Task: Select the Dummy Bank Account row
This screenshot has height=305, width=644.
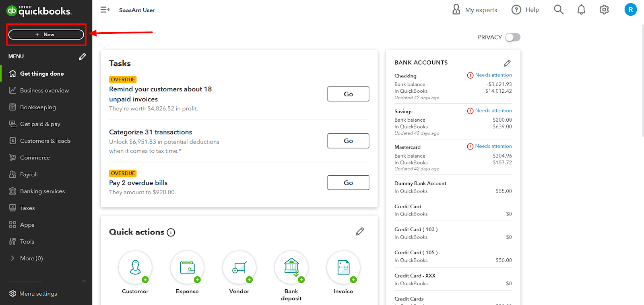Action: [453, 187]
